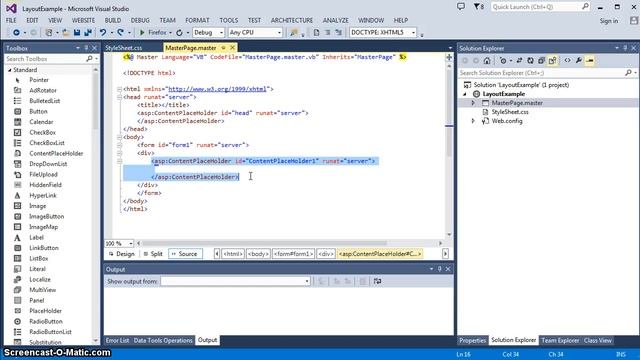640x360 pixels.
Task: Expand the MasterPage.master tree node
Action: point(473,103)
